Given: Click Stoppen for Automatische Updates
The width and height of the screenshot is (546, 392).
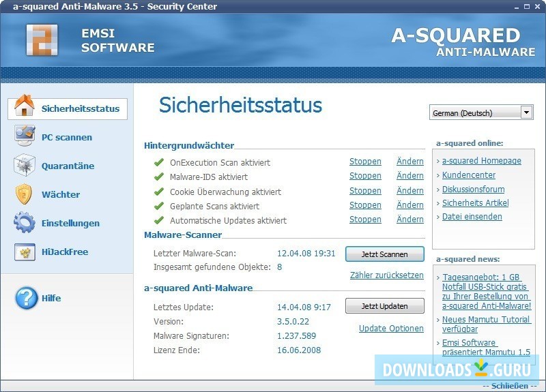Looking at the screenshot, I should (365, 219).
